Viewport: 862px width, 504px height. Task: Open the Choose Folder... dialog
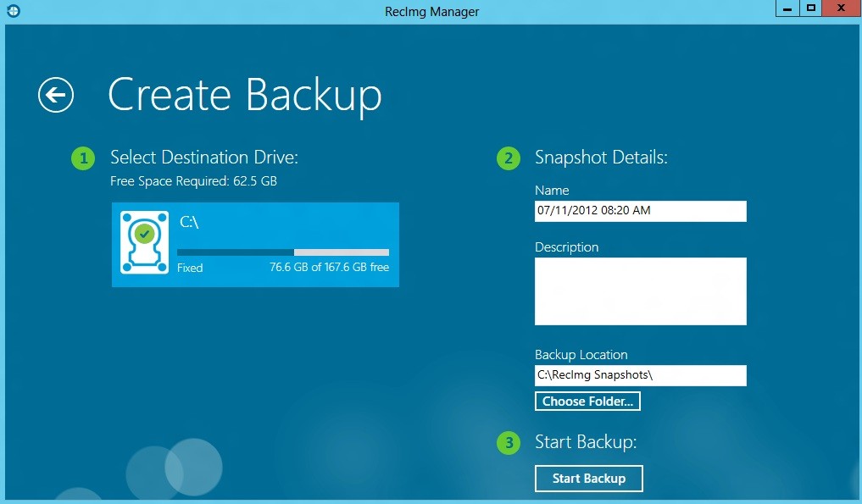pyautogui.click(x=587, y=402)
